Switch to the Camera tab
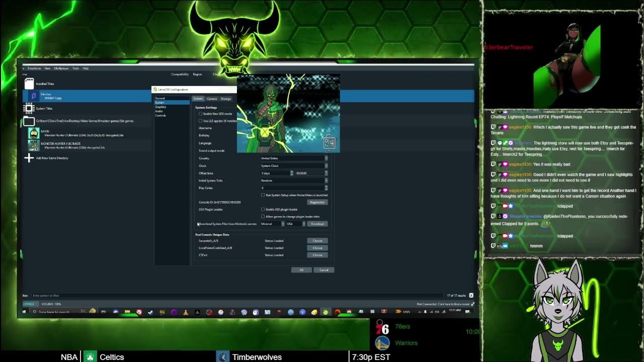The image size is (644, 362). point(212,99)
